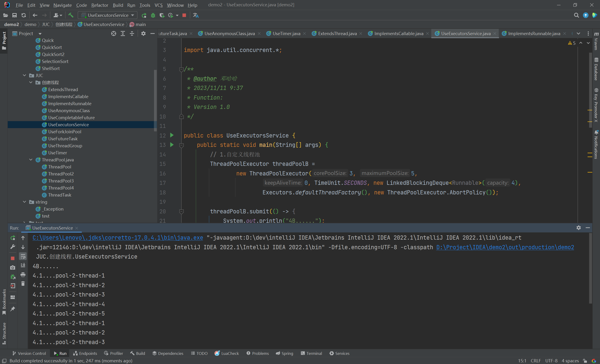Screen dimensions: 600x364
Task: Collapse all items in Project panel
Action: click(x=132, y=33)
